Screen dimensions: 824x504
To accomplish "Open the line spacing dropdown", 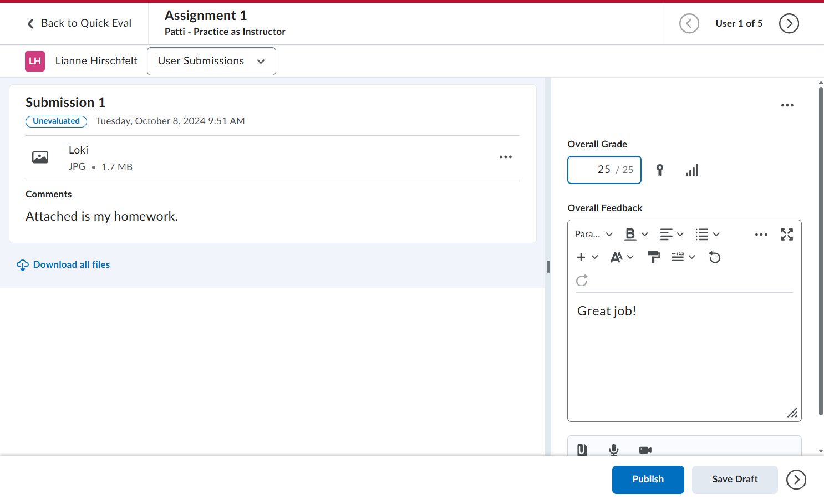I will point(683,257).
